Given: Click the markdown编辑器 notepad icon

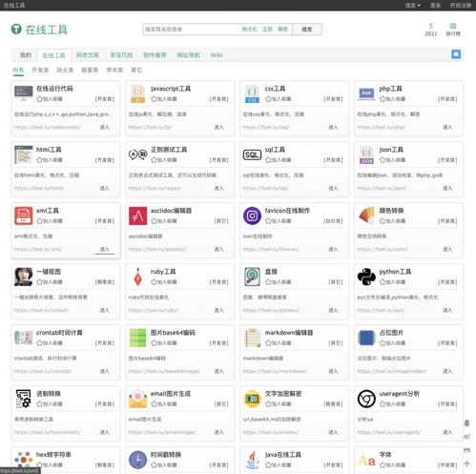Looking at the screenshot, I should [252, 338].
